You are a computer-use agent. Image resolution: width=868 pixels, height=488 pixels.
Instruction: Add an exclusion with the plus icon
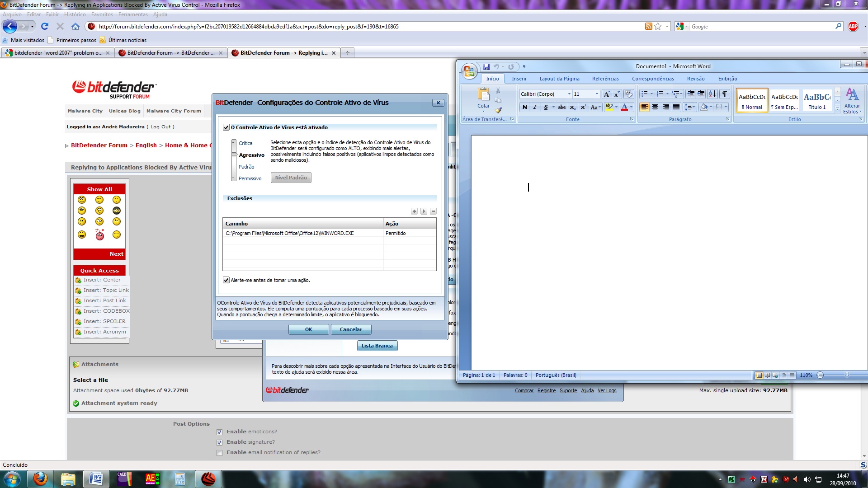point(414,211)
